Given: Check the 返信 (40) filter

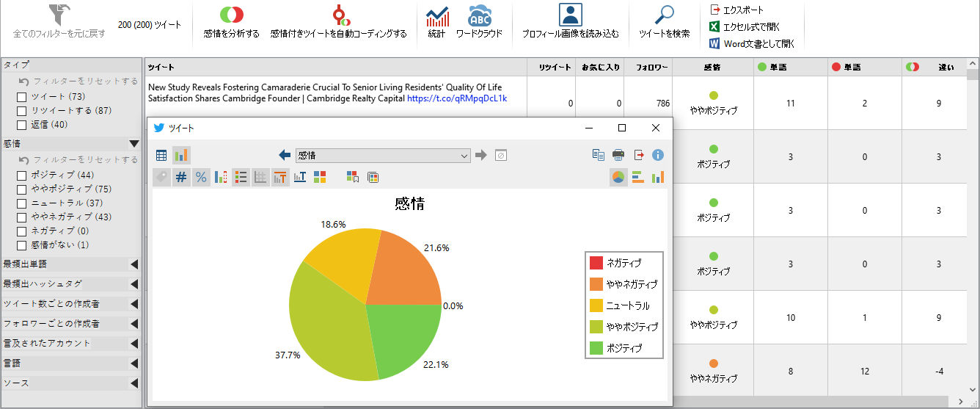Looking at the screenshot, I should (x=22, y=125).
